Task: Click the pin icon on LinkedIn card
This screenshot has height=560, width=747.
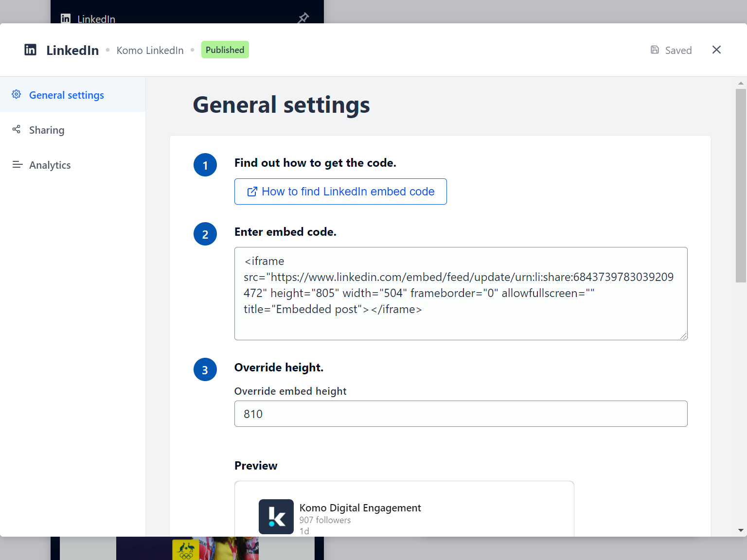Action: [303, 18]
